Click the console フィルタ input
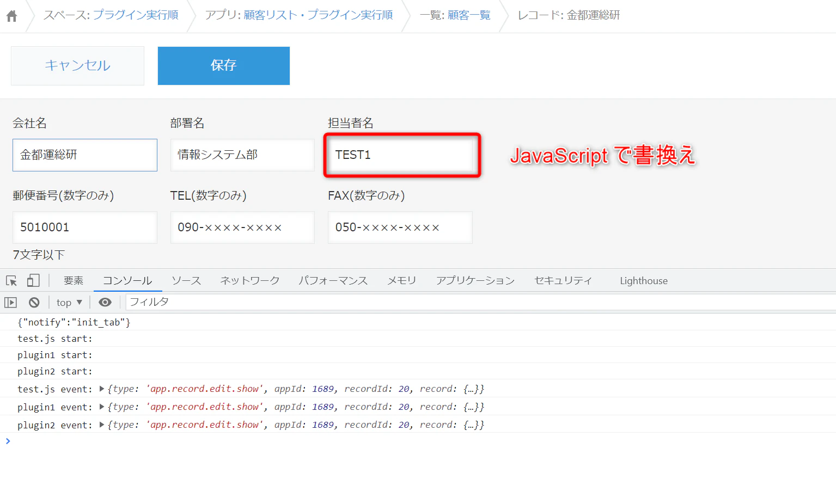Viewport: 836px width, 504px height. 480,302
